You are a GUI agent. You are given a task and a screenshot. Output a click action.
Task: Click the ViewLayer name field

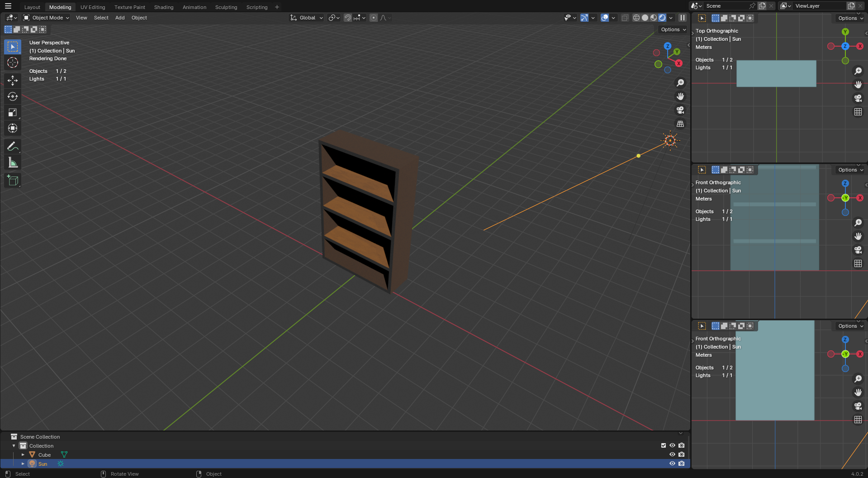click(819, 6)
